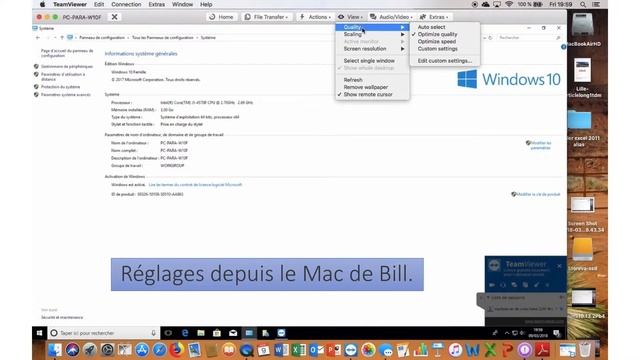
Task: Open the File Transfer dropdown
Action: (266, 17)
